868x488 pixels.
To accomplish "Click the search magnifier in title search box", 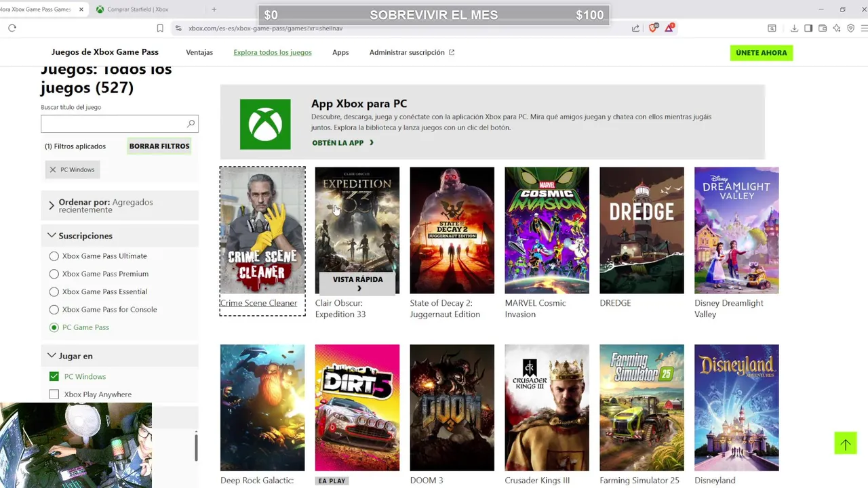I will 191,123.
